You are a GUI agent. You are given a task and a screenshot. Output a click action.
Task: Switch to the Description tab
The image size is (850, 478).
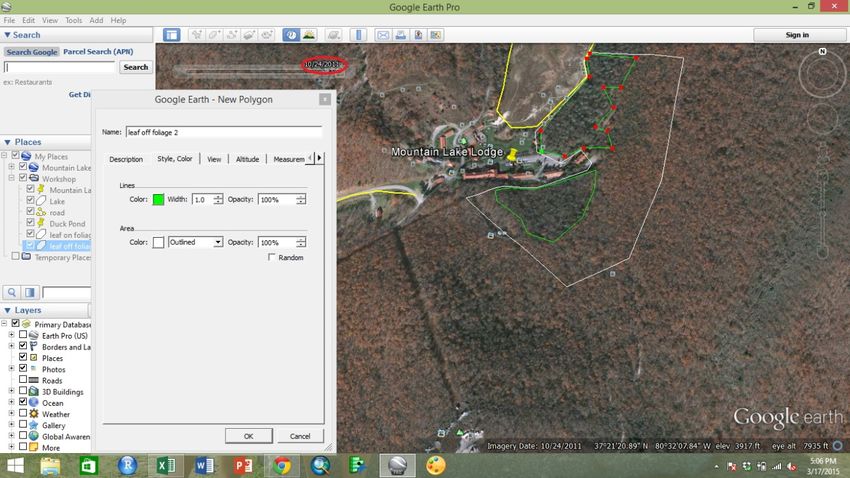[126, 159]
